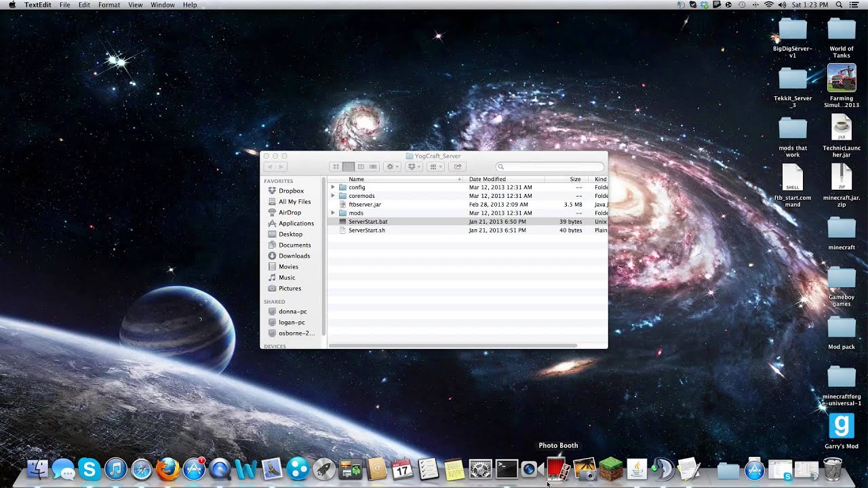
Task: Select TechnicLauncher.jar on the desktop
Action: (x=842, y=137)
